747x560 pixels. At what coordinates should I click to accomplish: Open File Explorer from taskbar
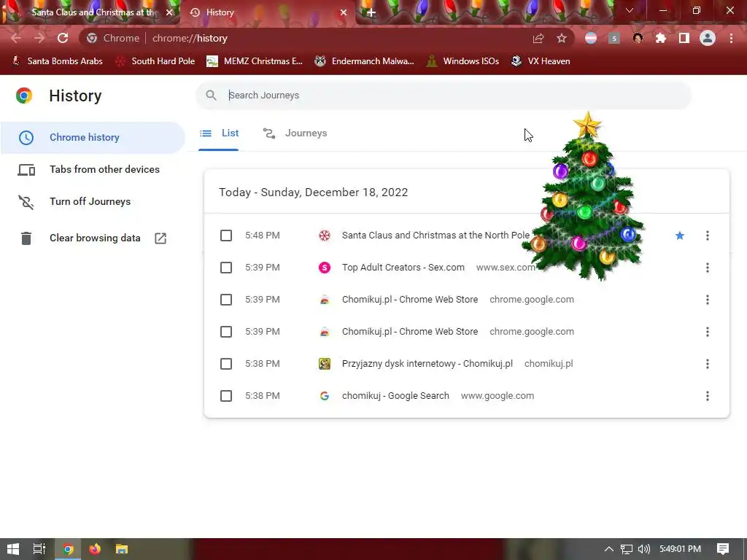pyautogui.click(x=122, y=549)
